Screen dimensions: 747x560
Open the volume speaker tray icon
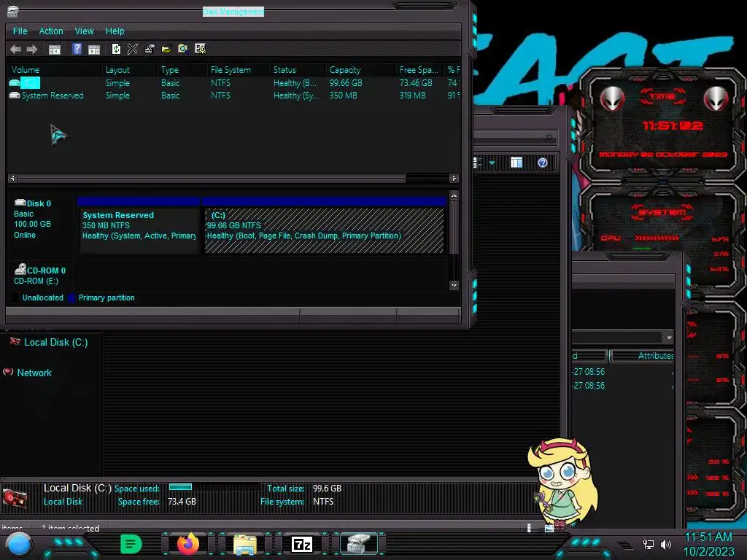[x=666, y=544]
